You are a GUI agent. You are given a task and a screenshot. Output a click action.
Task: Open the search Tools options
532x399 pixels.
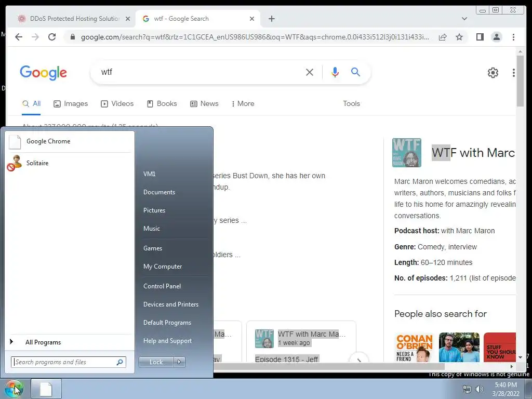(x=351, y=104)
